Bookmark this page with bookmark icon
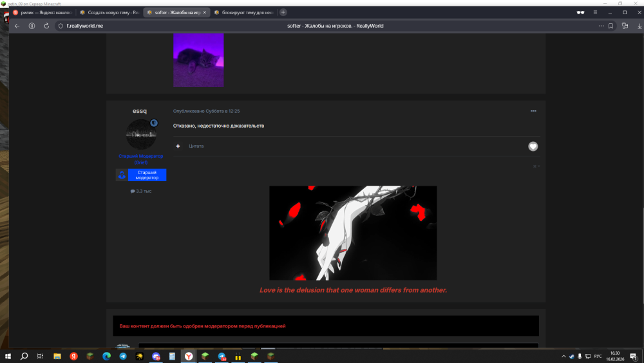 click(x=611, y=26)
